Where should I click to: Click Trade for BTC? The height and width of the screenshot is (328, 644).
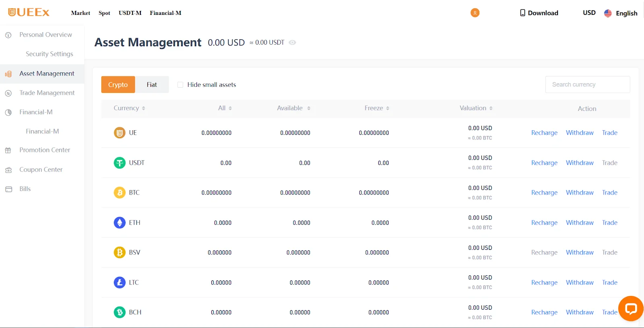coord(610,193)
